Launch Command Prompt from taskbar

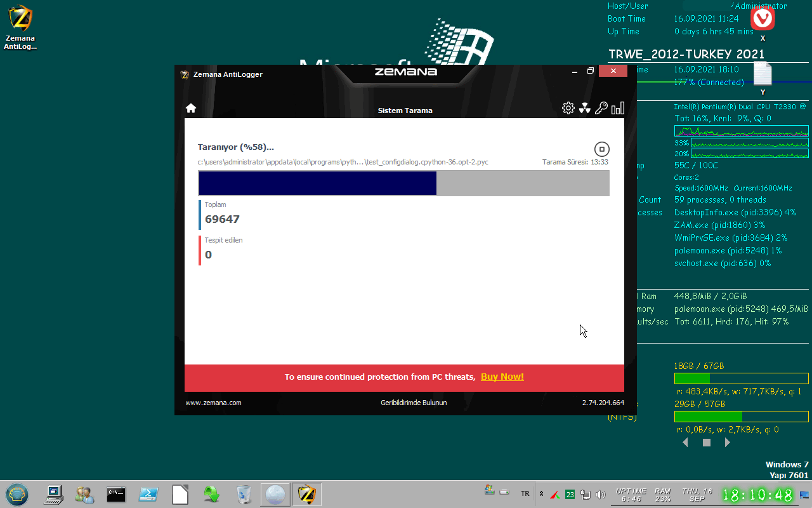116,494
